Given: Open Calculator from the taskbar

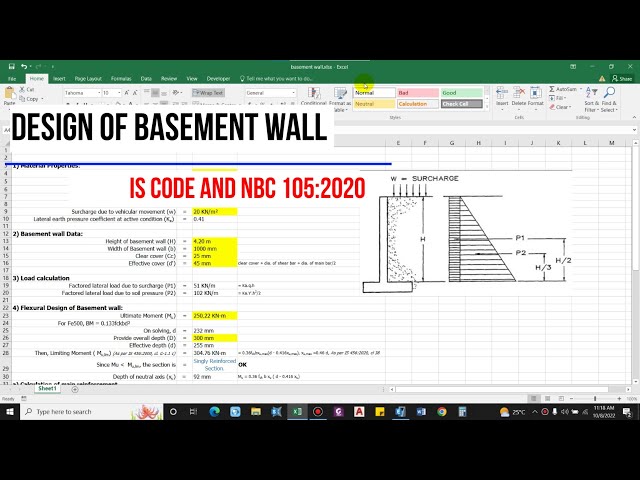Looking at the screenshot, I should pos(462,411).
